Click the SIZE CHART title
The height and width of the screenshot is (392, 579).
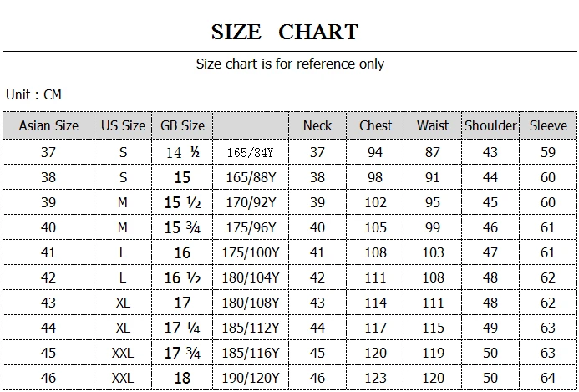point(285,33)
